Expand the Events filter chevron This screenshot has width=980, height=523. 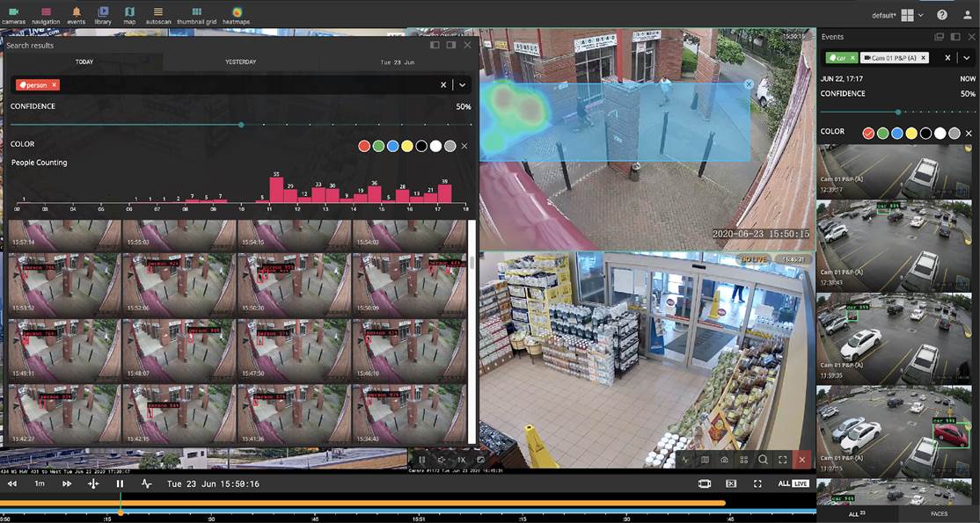pyautogui.click(x=967, y=58)
